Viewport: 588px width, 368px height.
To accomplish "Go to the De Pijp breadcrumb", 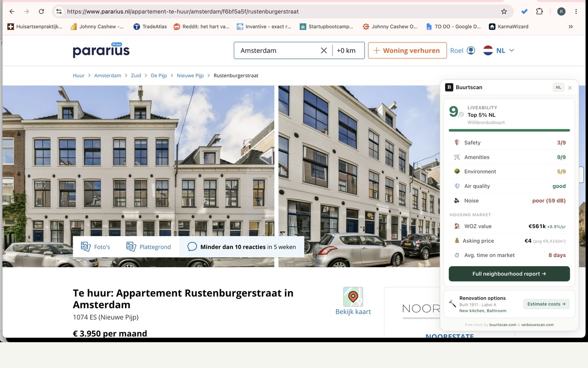I will [159, 75].
